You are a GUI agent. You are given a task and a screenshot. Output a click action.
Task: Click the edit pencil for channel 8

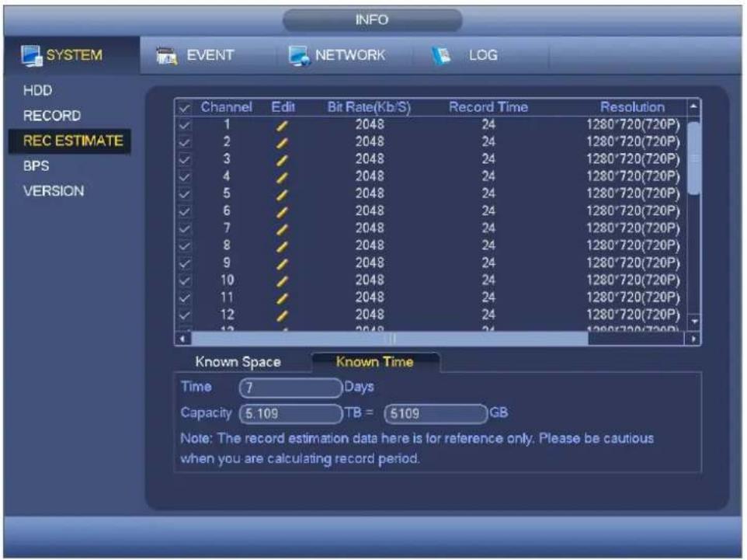tap(282, 246)
